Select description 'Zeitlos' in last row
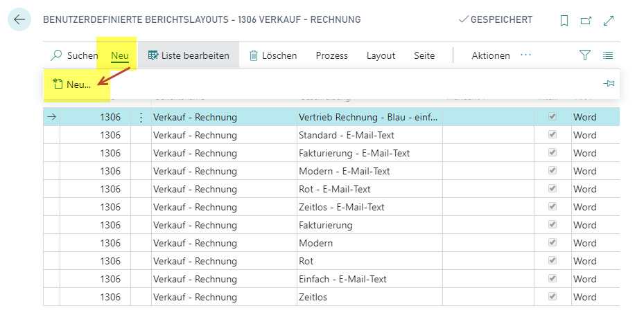The image size is (644, 317). click(x=313, y=298)
